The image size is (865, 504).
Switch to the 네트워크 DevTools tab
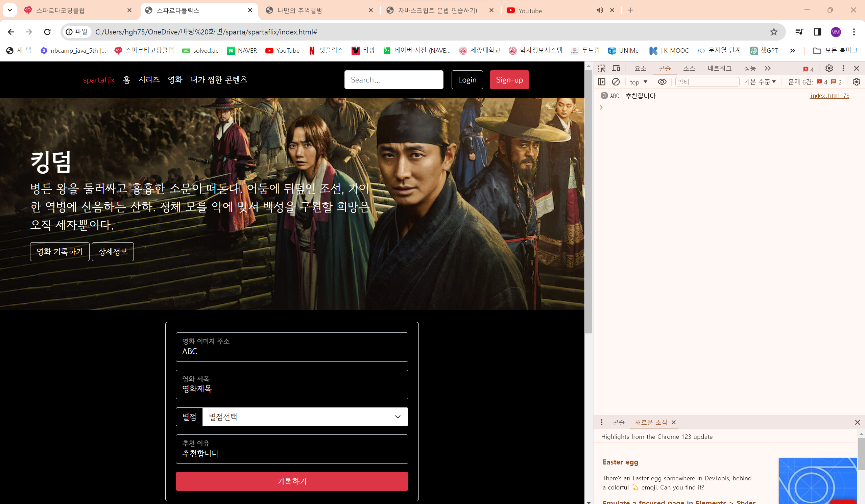[x=719, y=68]
